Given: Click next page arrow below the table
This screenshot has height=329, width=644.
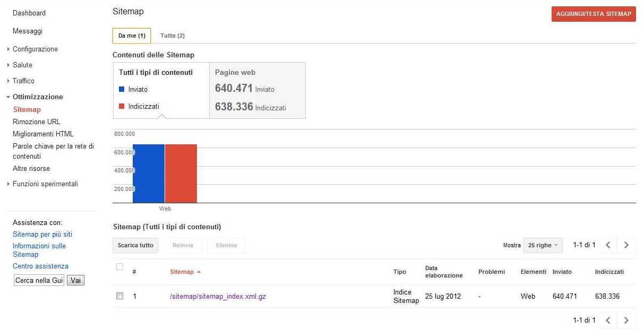Looking at the screenshot, I should point(626,321).
